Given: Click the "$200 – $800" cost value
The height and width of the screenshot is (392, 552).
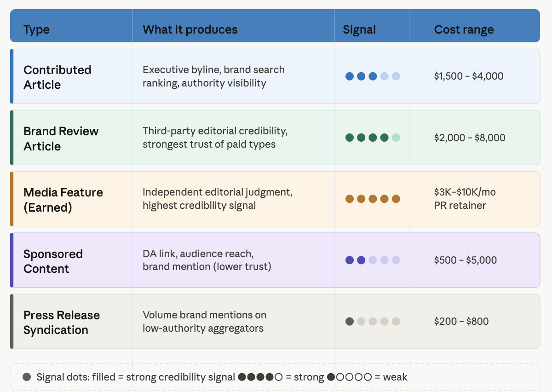Looking at the screenshot, I should pyautogui.click(x=461, y=322).
